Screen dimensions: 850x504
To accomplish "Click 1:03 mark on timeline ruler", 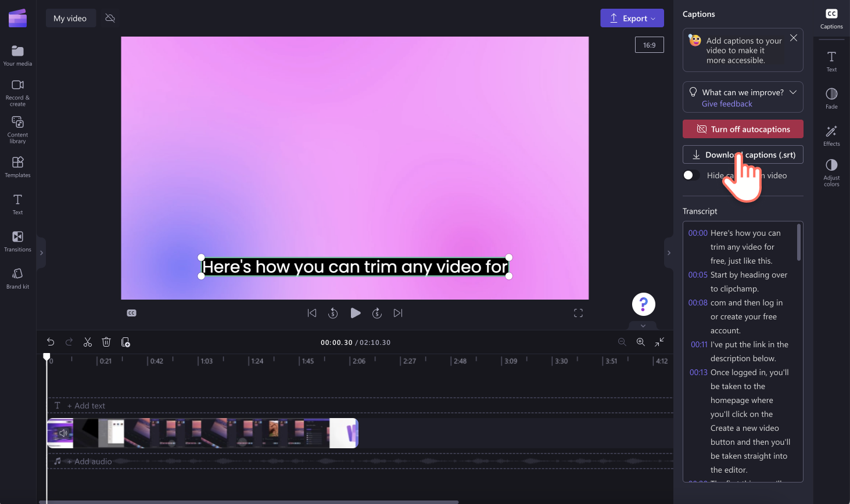I will (206, 361).
